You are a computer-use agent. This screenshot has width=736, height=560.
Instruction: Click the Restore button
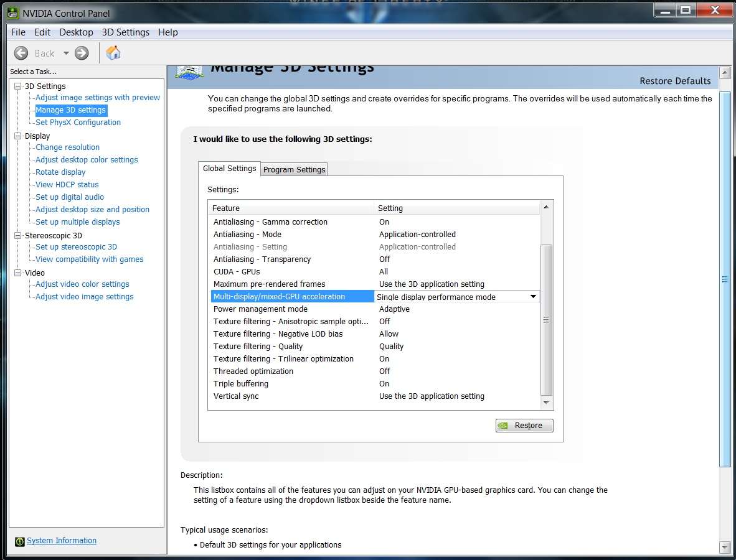tap(524, 426)
